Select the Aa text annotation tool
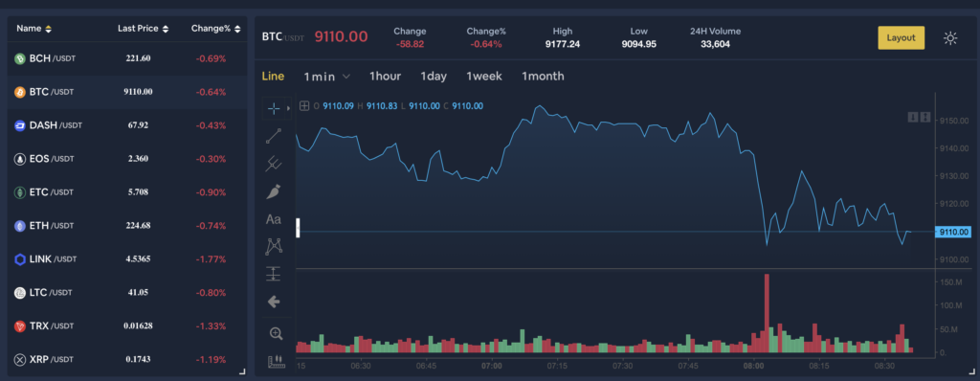Screen dimensions: 980x381 coord(274,219)
